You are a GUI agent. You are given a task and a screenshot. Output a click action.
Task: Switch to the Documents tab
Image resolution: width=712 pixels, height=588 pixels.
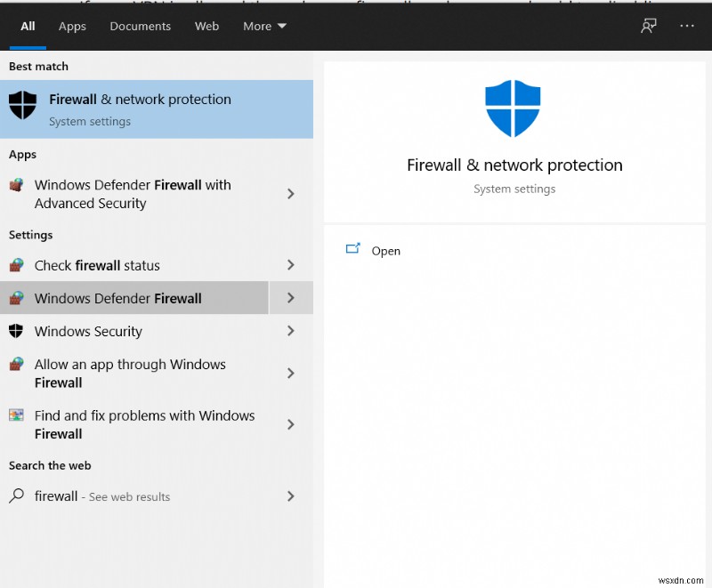(x=141, y=26)
